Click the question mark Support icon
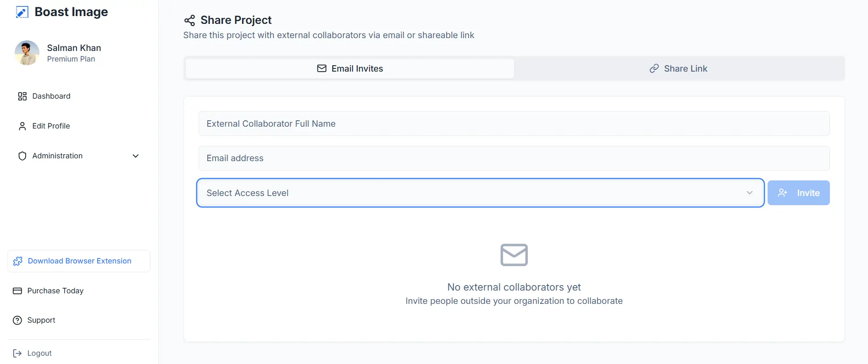The image size is (868, 364). (x=17, y=320)
